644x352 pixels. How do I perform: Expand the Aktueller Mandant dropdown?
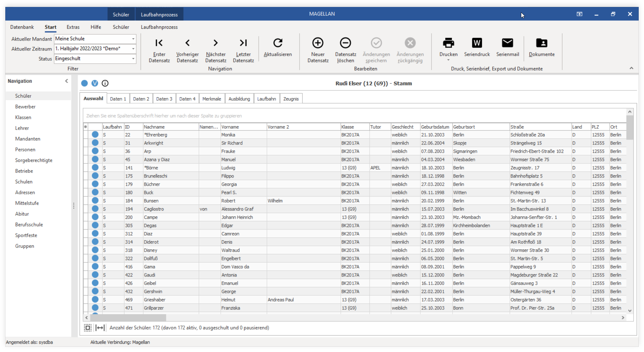[133, 39]
